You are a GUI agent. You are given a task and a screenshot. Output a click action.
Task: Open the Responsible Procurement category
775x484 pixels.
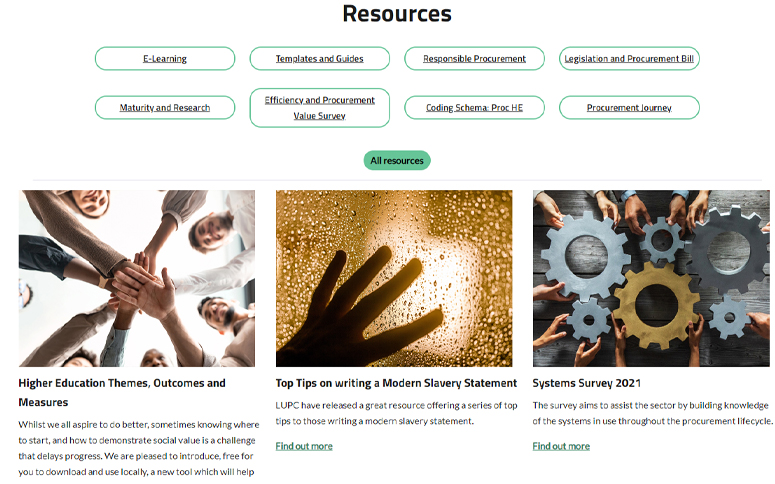tap(474, 58)
